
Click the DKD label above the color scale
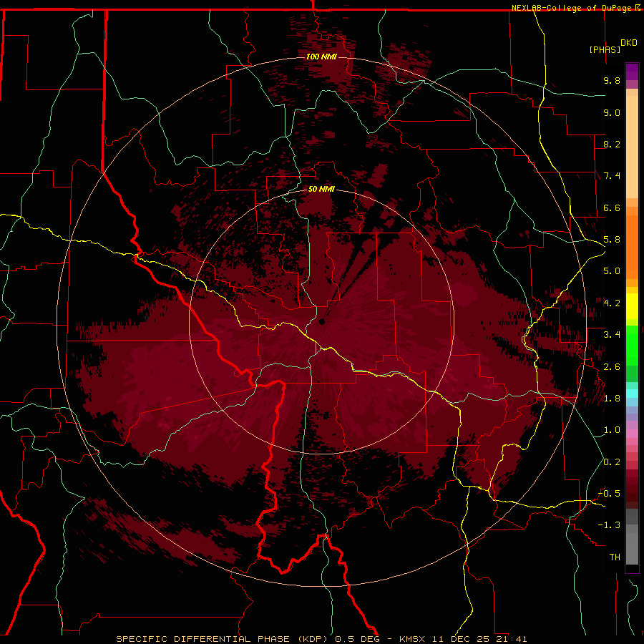[x=629, y=43]
